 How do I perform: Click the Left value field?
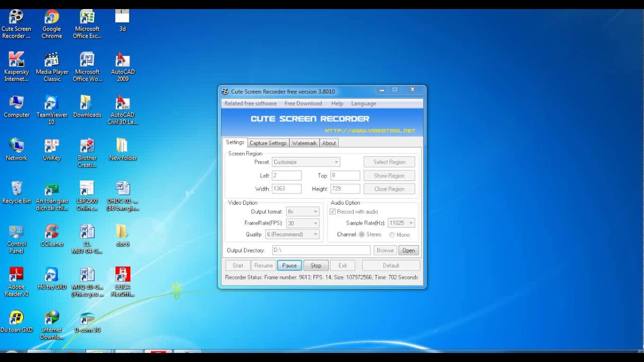(x=286, y=175)
